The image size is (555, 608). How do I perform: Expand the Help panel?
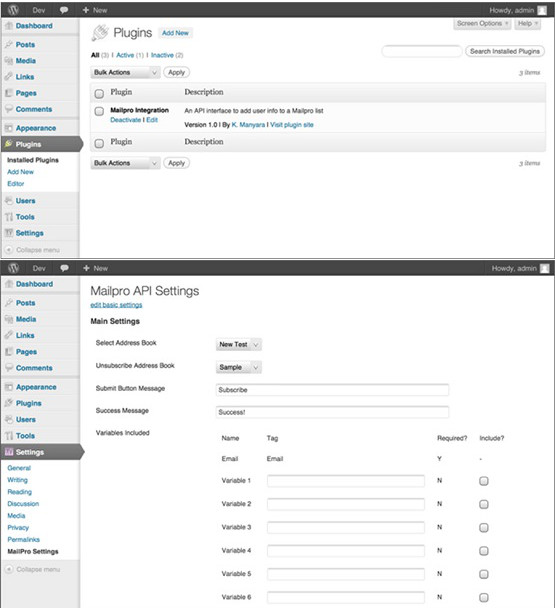coord(527,24)
